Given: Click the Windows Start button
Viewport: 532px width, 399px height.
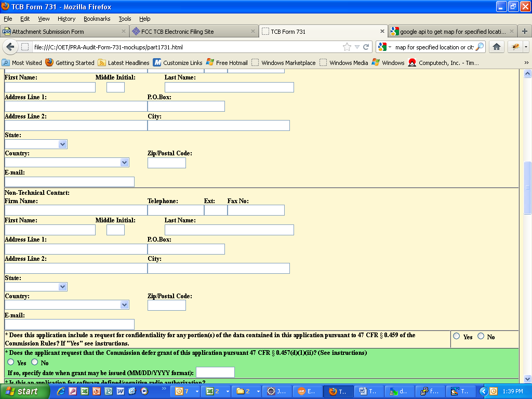Looking at the screenshot, I should point(22,391).
